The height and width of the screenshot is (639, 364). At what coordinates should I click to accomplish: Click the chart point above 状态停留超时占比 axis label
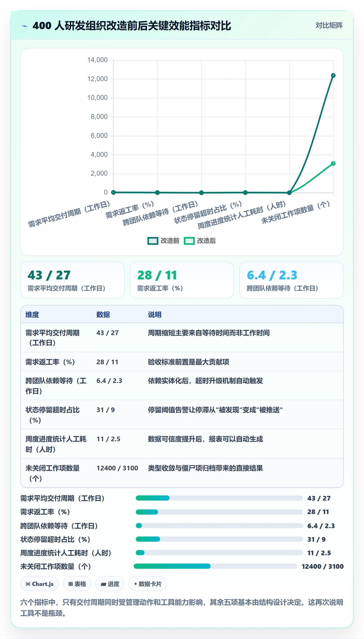(x=245, y=193)
